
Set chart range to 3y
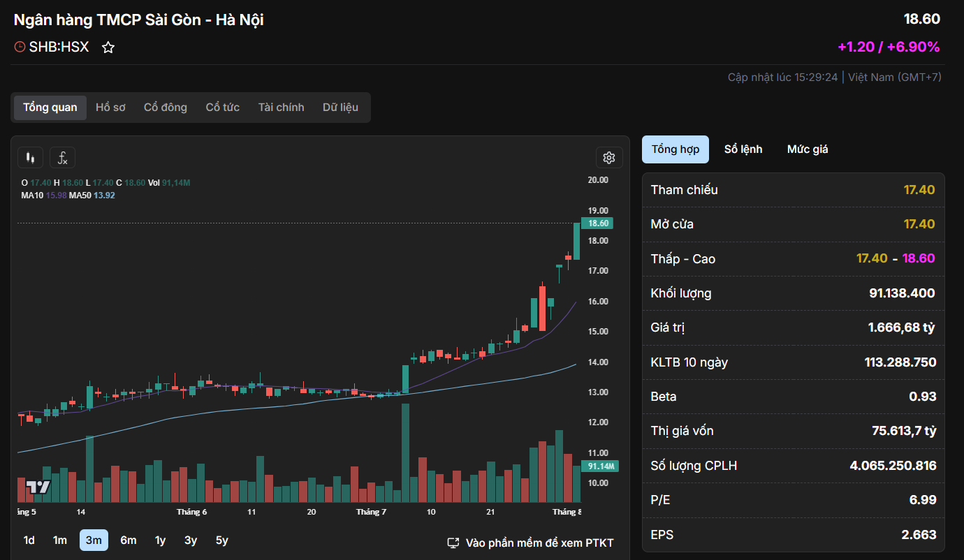191,540
